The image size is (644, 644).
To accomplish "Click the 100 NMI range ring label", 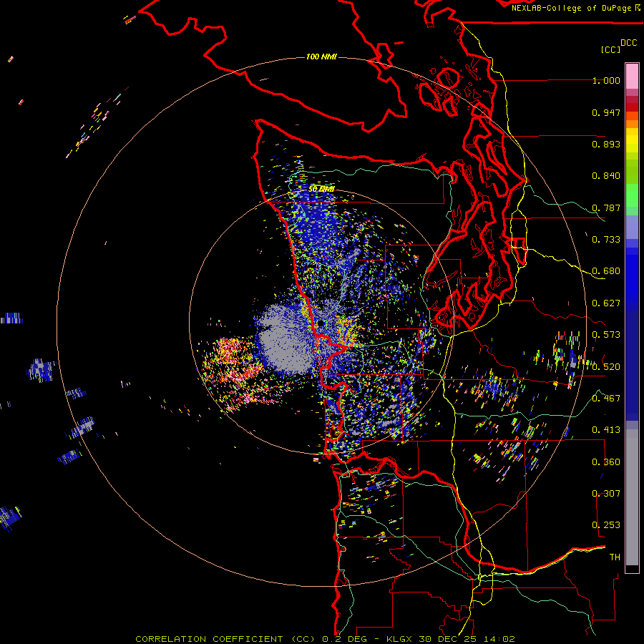I will tap(321, 57).
